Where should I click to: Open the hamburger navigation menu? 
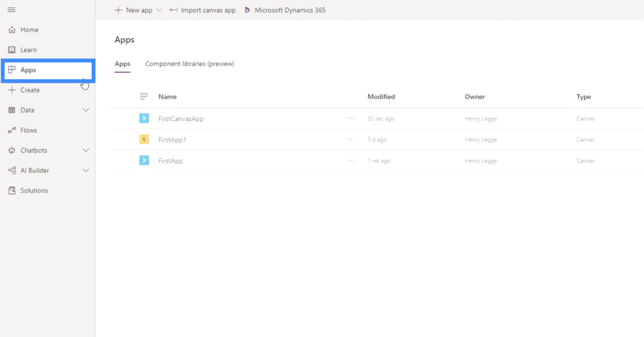11,10
